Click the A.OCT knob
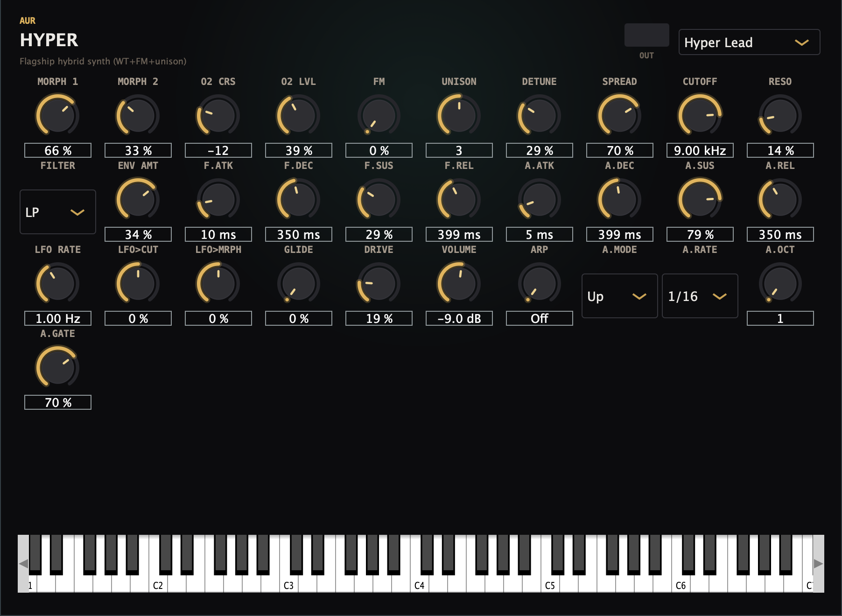 click(780, 283)
